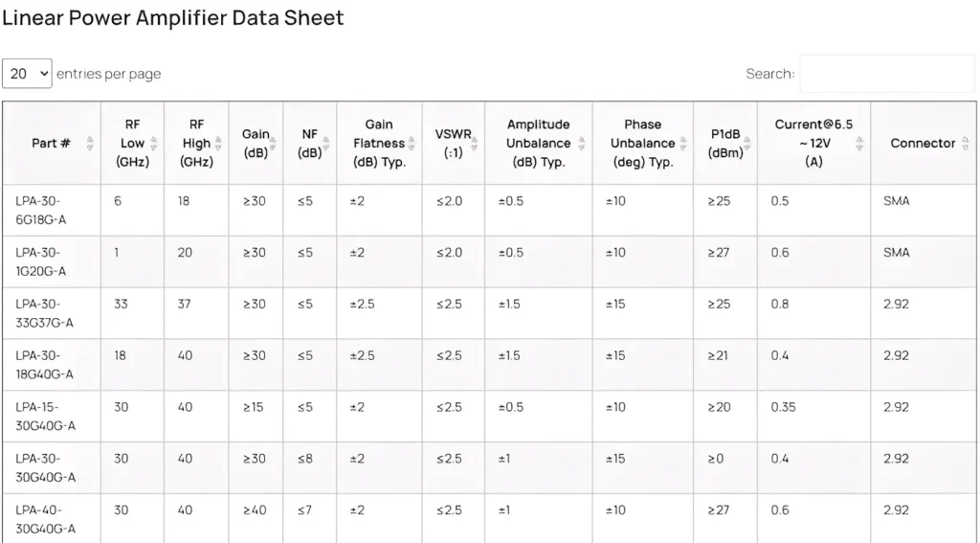980x543 pixels.
Task: Click sort arrows icon beside Connector header
Action: coord(965,144)
